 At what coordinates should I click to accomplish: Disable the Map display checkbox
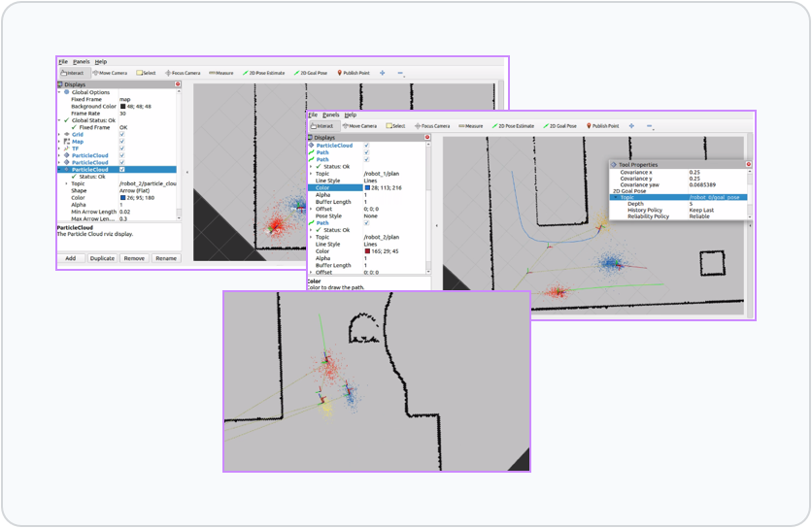click(121, 141)
